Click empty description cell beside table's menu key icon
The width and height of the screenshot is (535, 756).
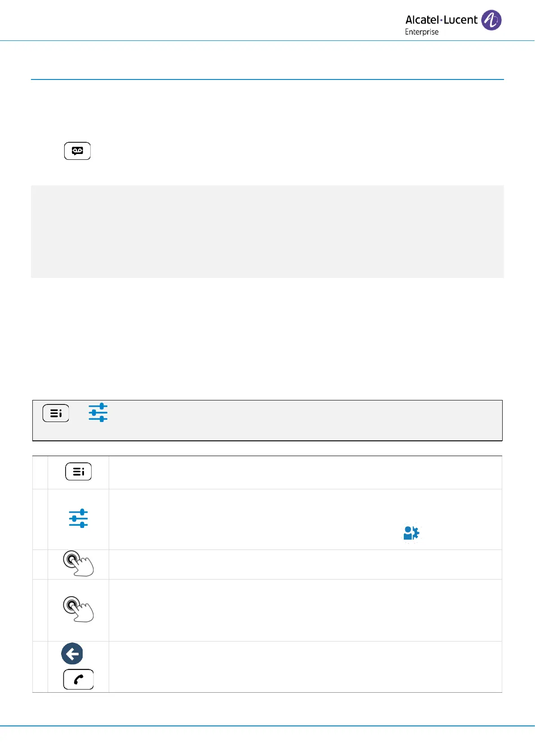305,472
